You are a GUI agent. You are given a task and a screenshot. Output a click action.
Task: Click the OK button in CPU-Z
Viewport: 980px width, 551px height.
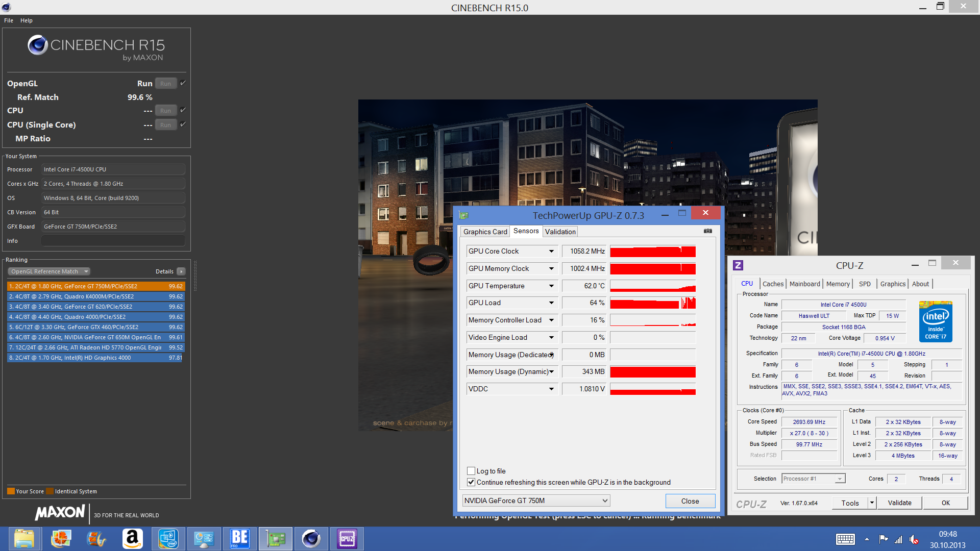point(945,503)
